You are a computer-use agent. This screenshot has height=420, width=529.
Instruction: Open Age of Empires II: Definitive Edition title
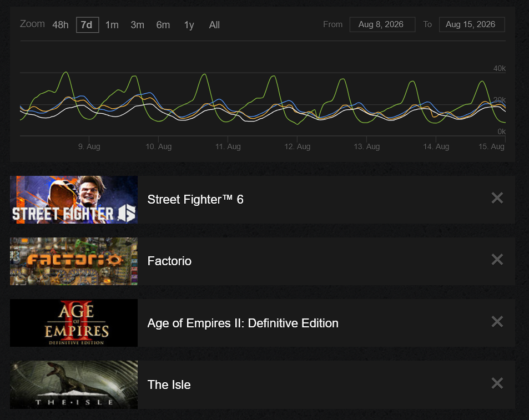[x=243, y=323]
